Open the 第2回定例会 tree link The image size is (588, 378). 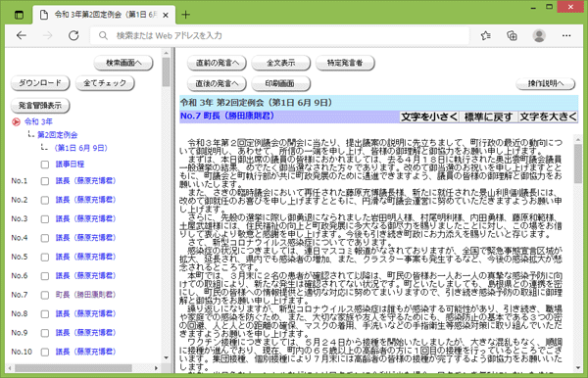click(58, 134)
